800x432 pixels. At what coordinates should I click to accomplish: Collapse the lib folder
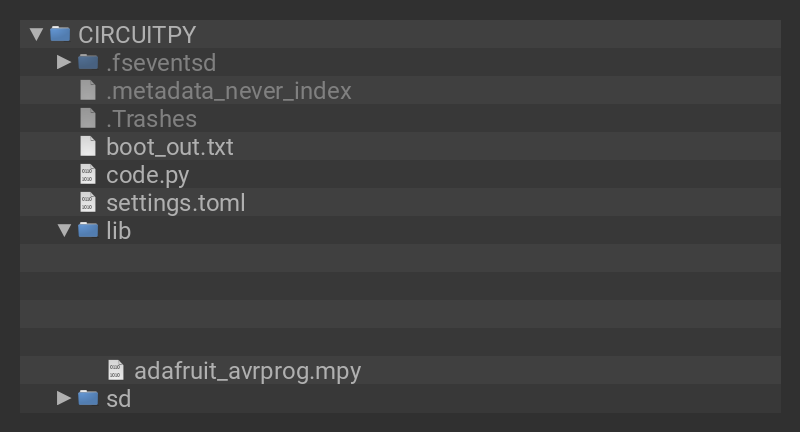click(x=64, y=230)
